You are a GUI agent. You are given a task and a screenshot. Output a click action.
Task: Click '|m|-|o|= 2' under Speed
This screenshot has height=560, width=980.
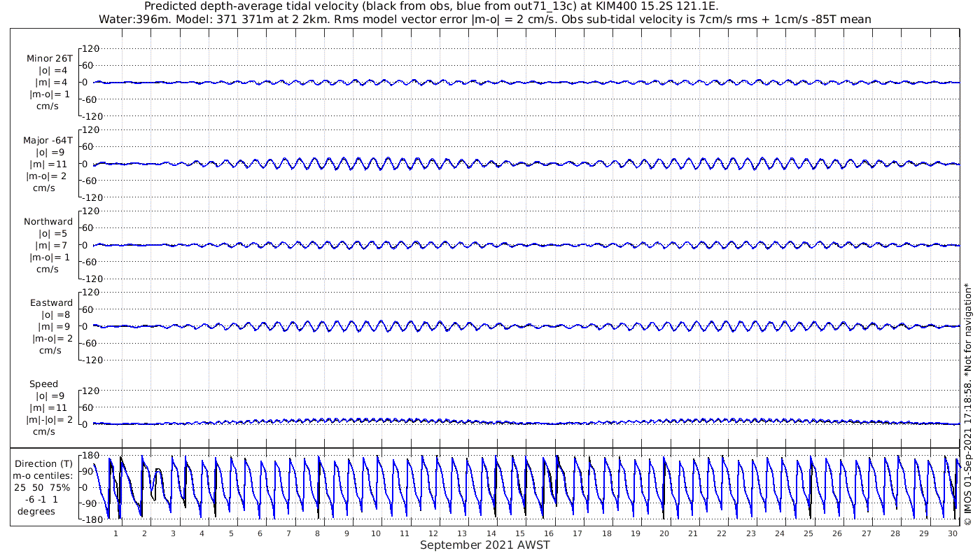[50, 420]
